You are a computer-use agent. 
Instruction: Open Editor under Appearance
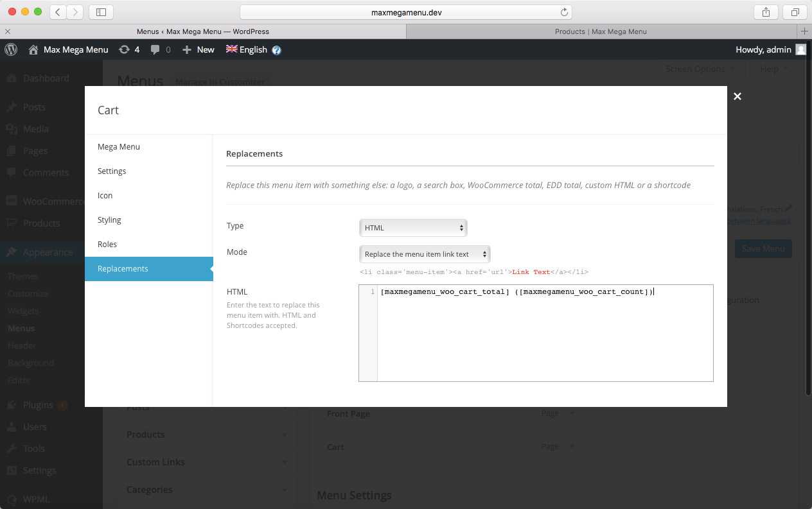point(19,380)
